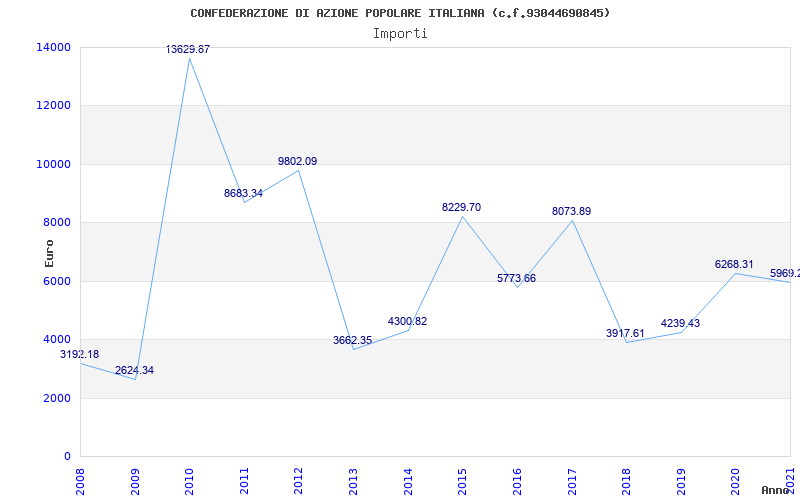Click the 12000 y-axis tick label
The image size is (800, 500).
tap(53, 106)
